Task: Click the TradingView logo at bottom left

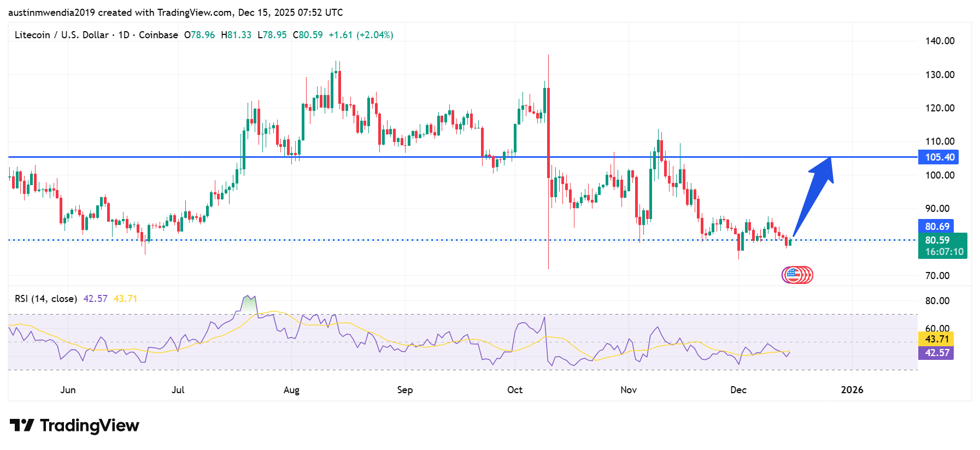Action: coord(74,425)
